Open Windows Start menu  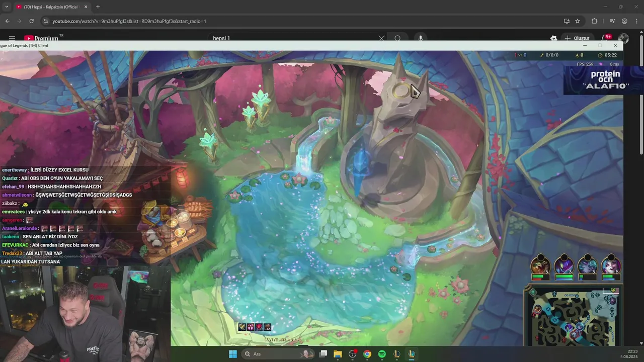pos(233,354)
